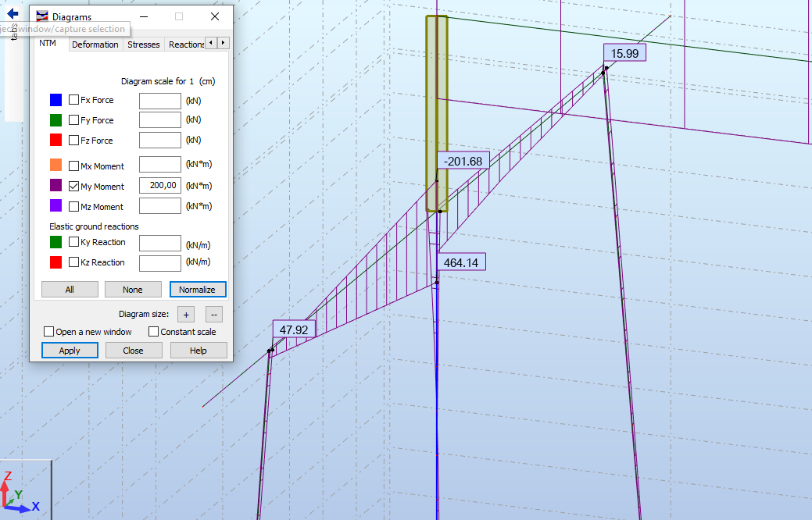812x520 pixels.
Task: Click the Diagrams icon in the title bar
Action: [41, 16]
